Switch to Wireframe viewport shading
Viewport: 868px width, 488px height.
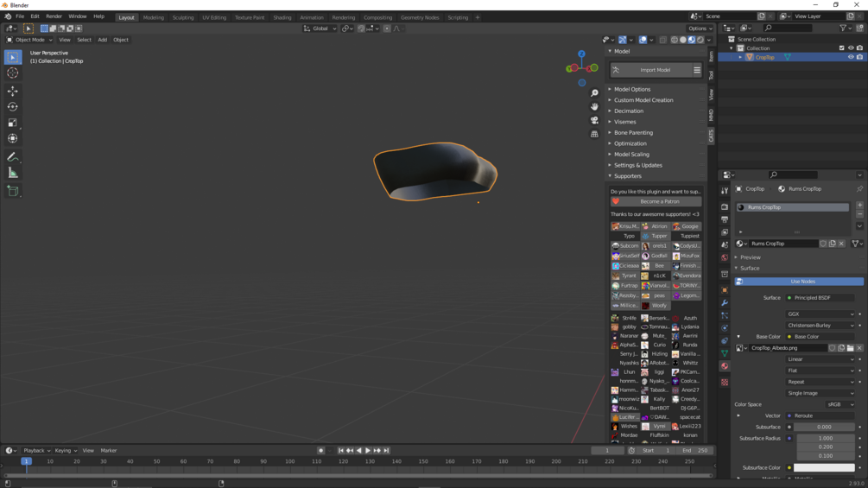click(x=675, y=40)
